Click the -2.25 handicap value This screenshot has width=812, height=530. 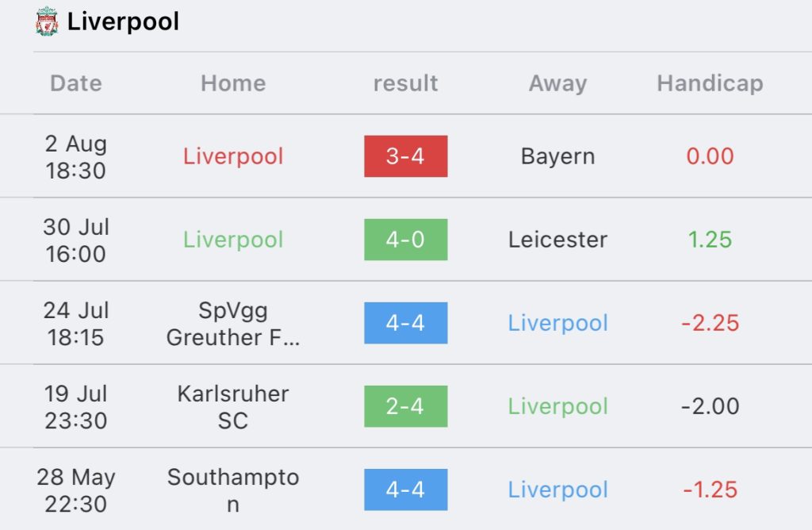[x=710, y=323]
